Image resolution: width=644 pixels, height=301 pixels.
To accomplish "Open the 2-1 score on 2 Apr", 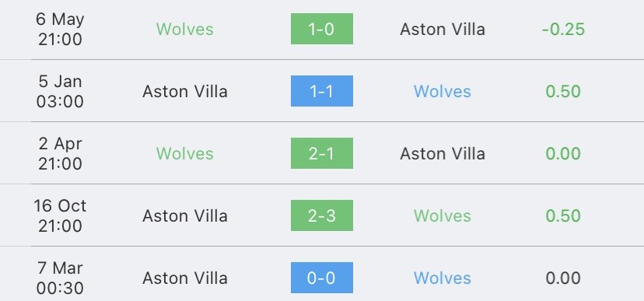I will [321, 153].
